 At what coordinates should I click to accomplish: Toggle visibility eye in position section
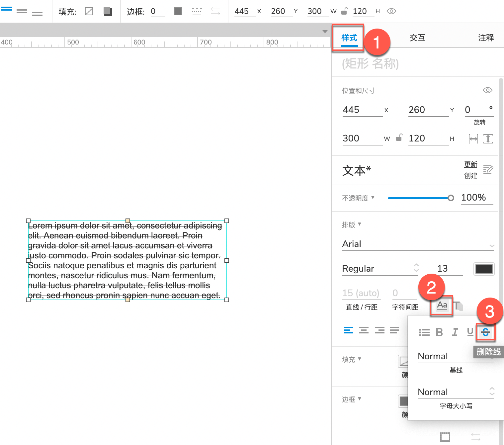487,90
